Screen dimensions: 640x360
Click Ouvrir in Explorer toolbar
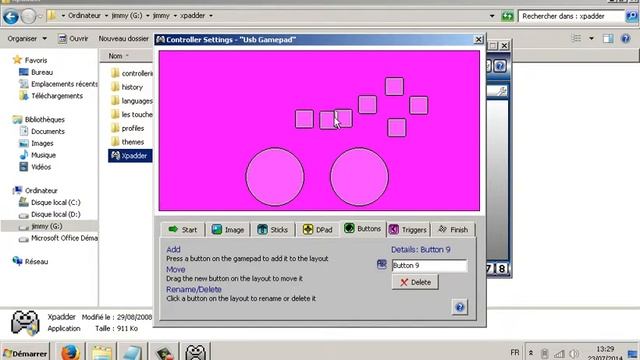coord(73,38)
